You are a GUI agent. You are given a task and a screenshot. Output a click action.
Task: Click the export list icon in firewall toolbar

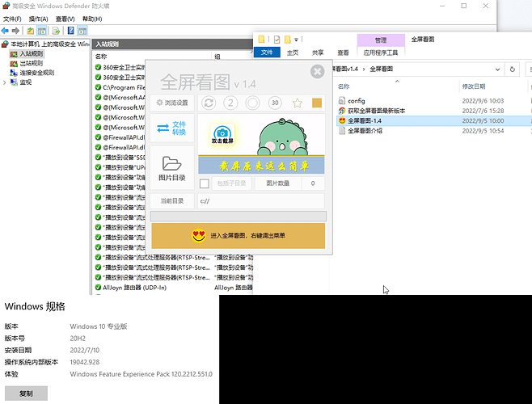[x=57, y=31]
